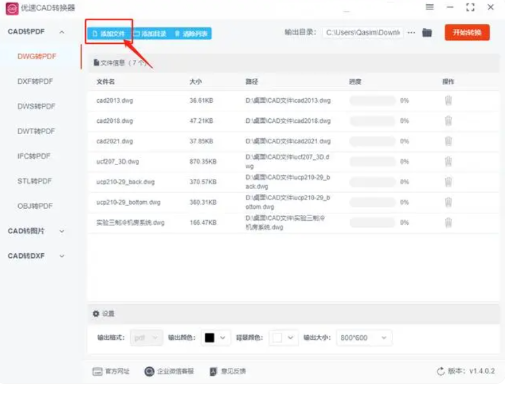The width and height of the screenshot is (507, 405).
Task: Start conversion with the orange button
Action: (x=467, y=32)
